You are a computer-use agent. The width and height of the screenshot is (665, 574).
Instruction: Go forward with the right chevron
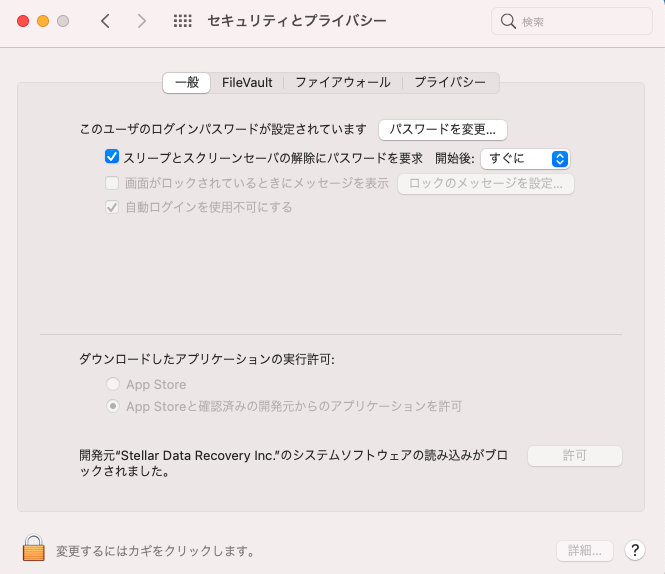(x=142, y=21)
